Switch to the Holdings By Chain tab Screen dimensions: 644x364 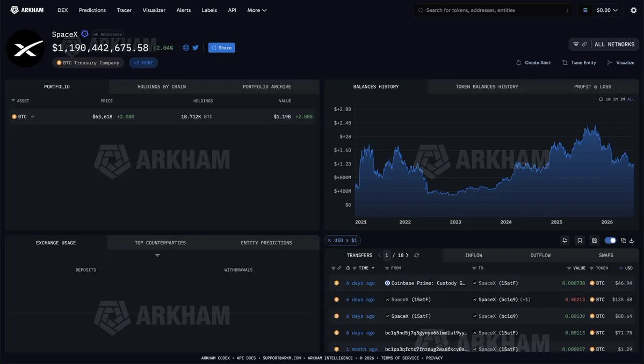click(162, 86)
